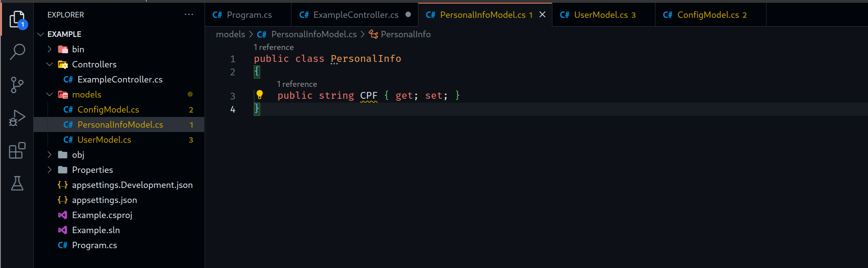The image size is (868, 268).
Task: Switch to the UserModel.cs tab
Action: click(x=600, y=15)
